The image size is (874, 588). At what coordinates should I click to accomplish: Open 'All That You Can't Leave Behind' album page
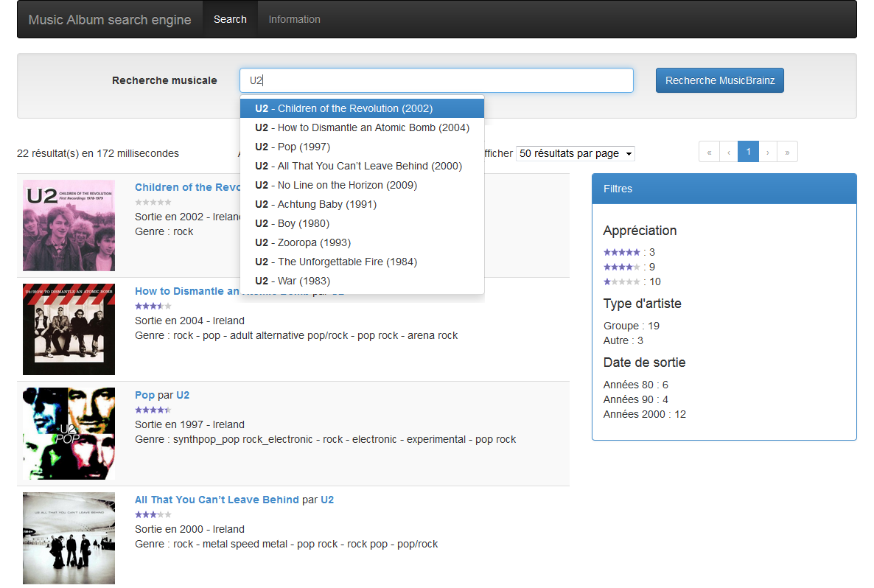point(217,499)
